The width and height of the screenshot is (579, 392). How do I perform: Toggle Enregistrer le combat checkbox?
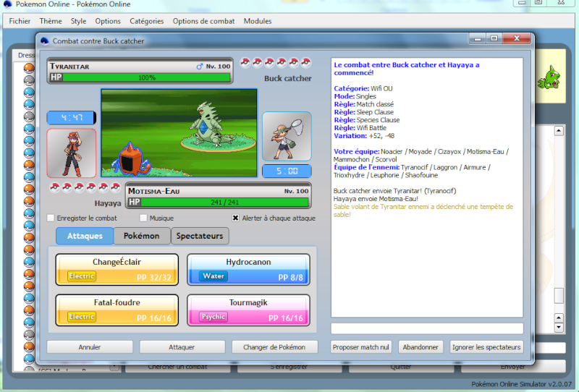51,218
